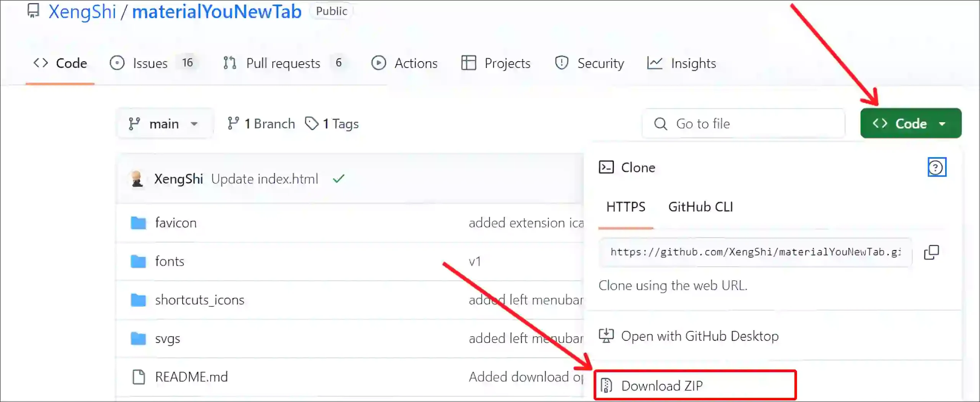The height and width of the screenshot is (402, 980).
Task: Open the v1 commit message for fonts
Action: click(475, 261)
